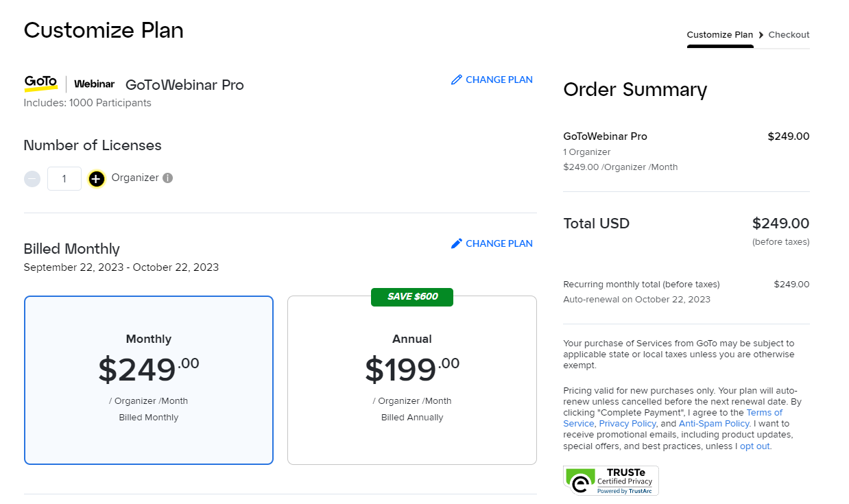Screen dimensions: 849x504
Task: Click the Webinar product logo
Action: pos(94,84)
